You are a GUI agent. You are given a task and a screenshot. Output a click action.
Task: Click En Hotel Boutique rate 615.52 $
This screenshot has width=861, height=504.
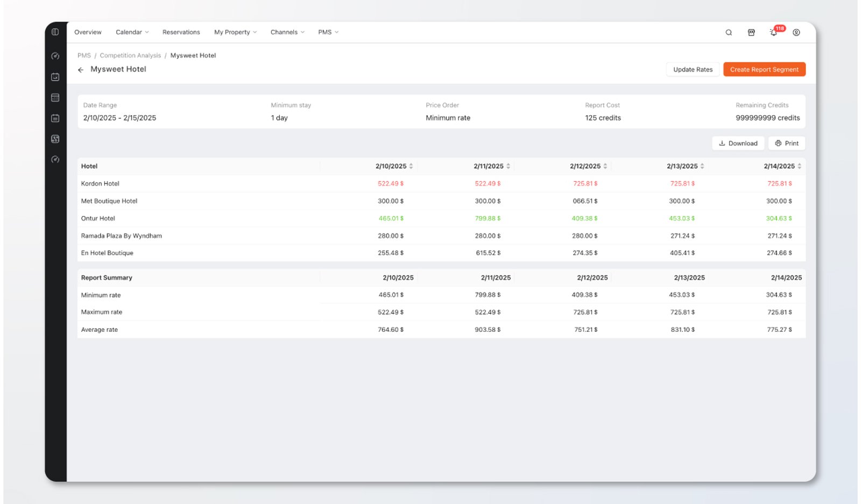[x=488, y=253]
